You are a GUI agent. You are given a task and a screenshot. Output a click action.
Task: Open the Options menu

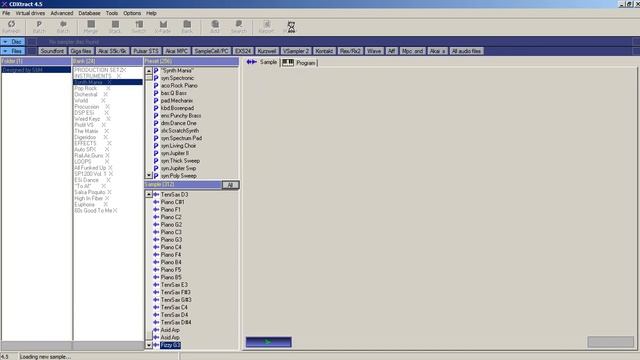[132, 13]
